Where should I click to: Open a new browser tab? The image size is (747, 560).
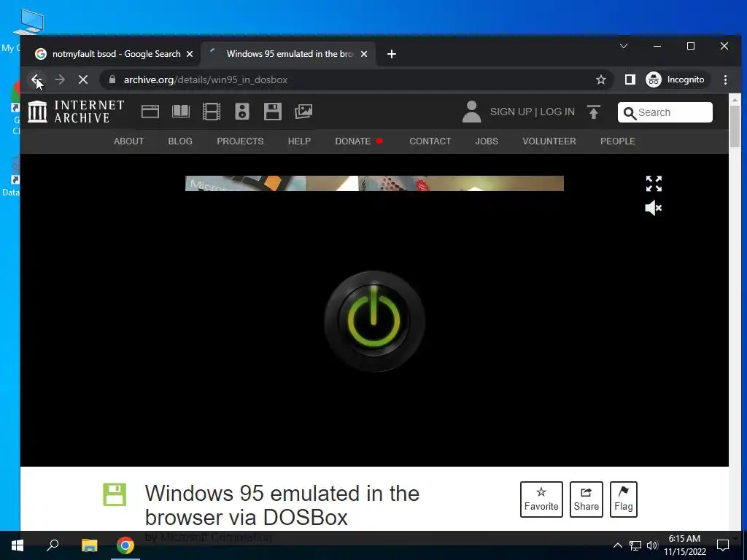point(392,54)
